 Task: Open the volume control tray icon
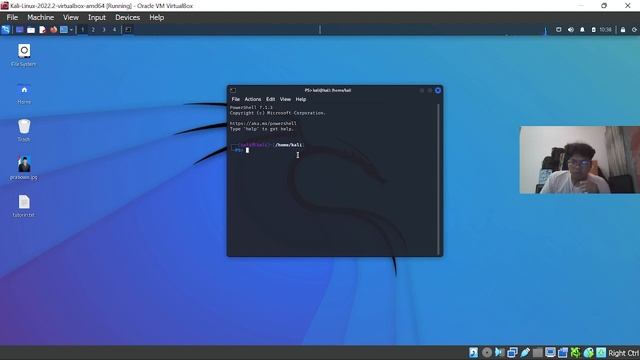pyautogui.click(x=571, y=30)
